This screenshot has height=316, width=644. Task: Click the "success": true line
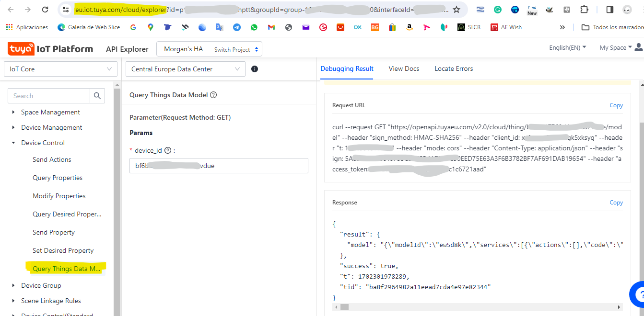pos(369,266)
